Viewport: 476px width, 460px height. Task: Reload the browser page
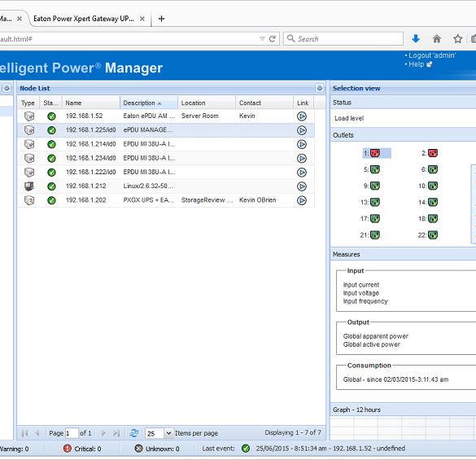point(273,38)
